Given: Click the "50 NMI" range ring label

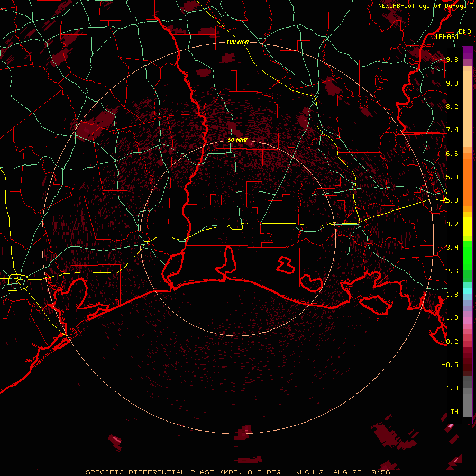Looking at the screenshot, I should pyautogui.click(x=237, y=140).
